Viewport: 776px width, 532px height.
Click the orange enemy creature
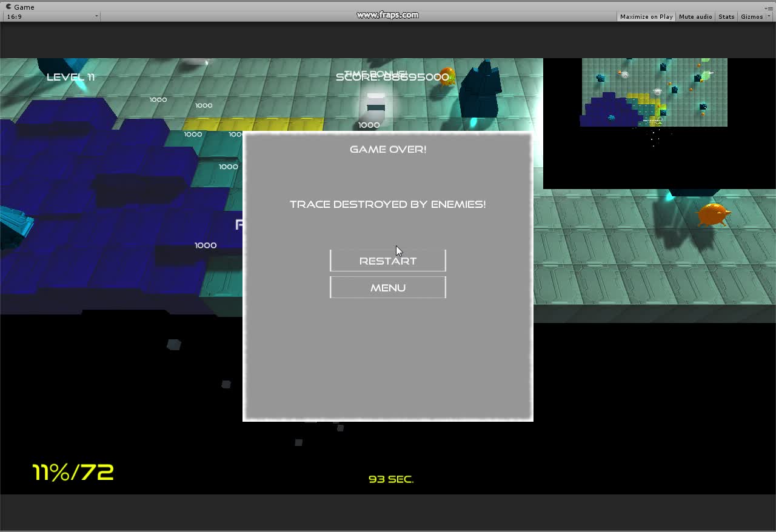click(714, 215)
